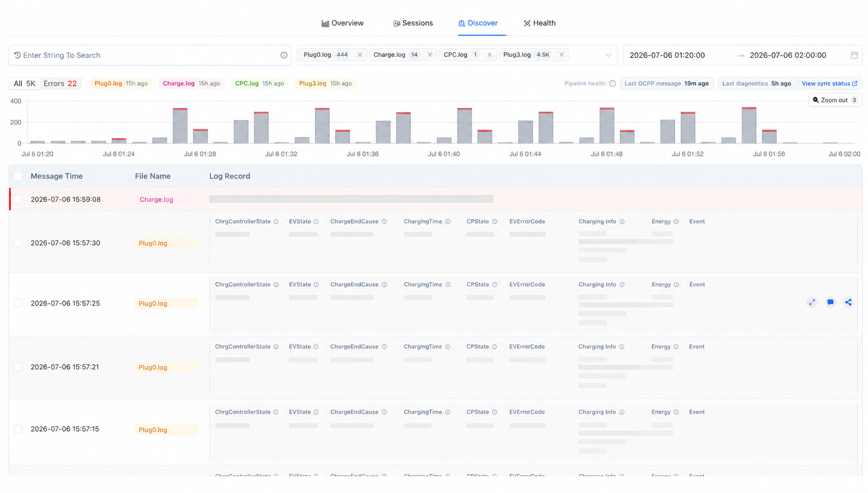Viewport: 868px width, 493px height.
Task: Select the Discover tab
Action: [478, 23]
